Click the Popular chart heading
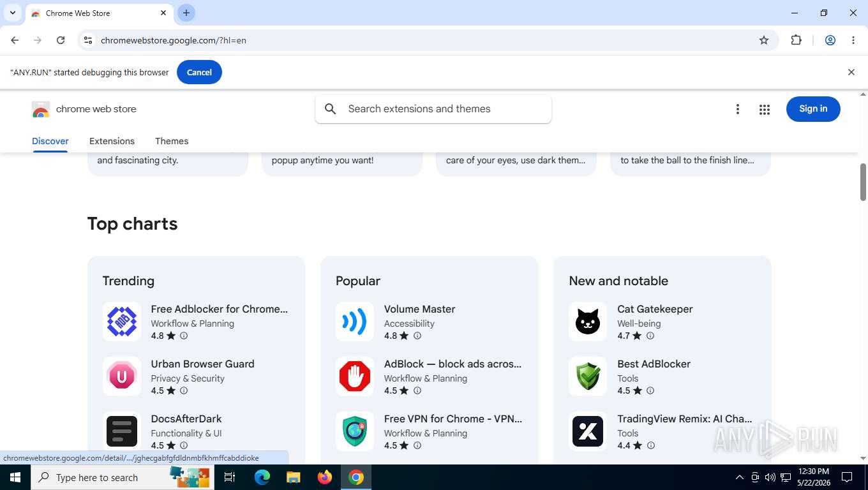The width and height of the screenshot is (868, 490). click(x=357, y=281)
